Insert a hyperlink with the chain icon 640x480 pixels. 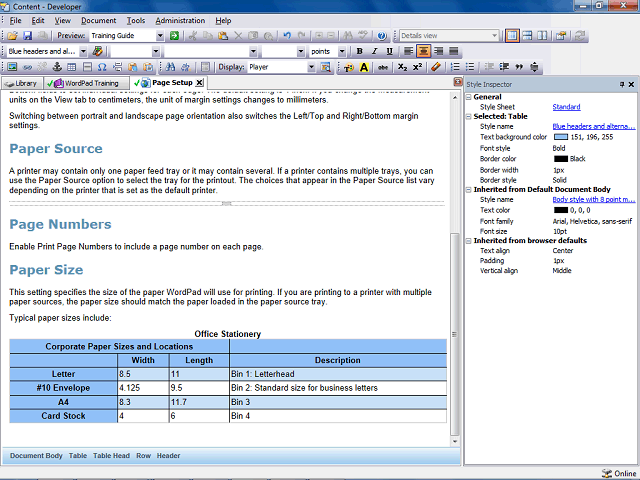pyautogui.click(x=27, y=67)
